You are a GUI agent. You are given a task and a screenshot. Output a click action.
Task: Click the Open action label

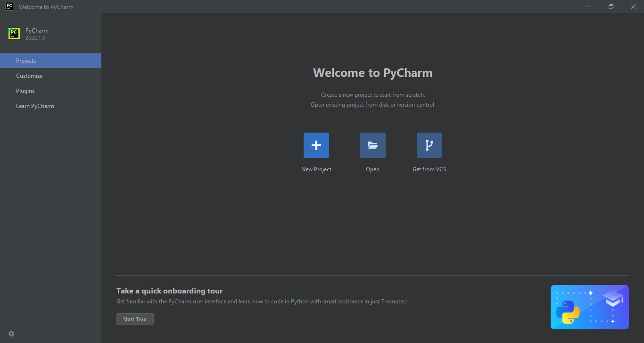[372, 169]
